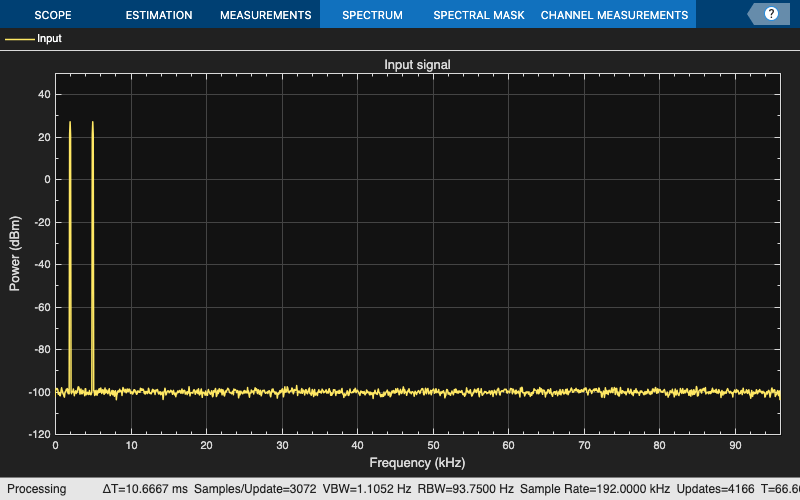Viewport: 800px width, 500px height.
Task: Click the second spectral peak near 5 kHz
Action: point(93,125)
